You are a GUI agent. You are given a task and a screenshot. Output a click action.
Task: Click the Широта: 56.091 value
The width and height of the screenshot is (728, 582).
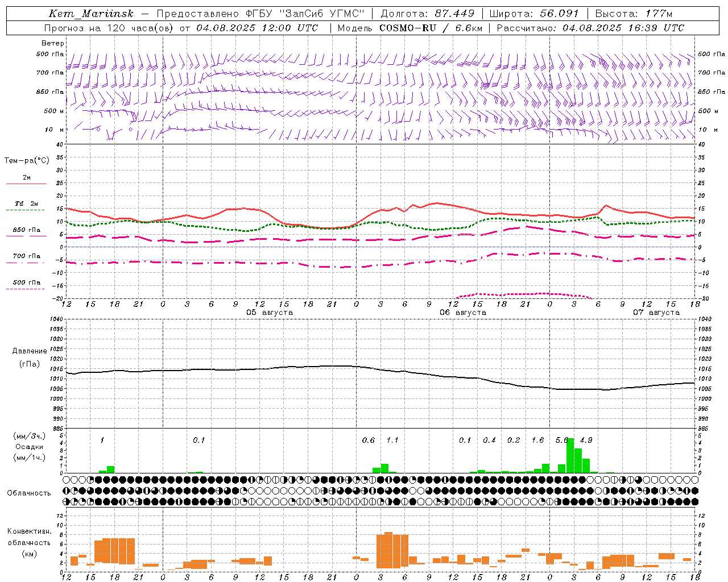pyautogui.click(x=534, y=14)
